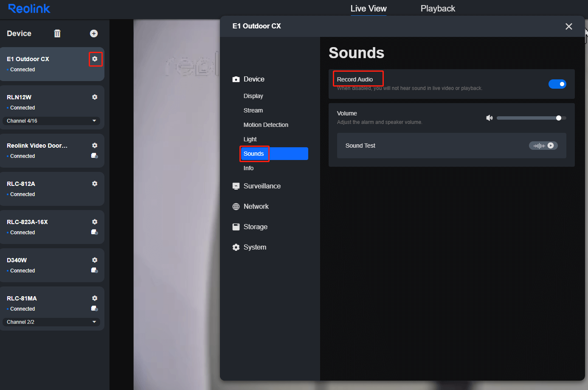This screenshot has width=588, height=390.
Task: Click status icon under RLC-81MA gear
Action: tap(95, 309)
